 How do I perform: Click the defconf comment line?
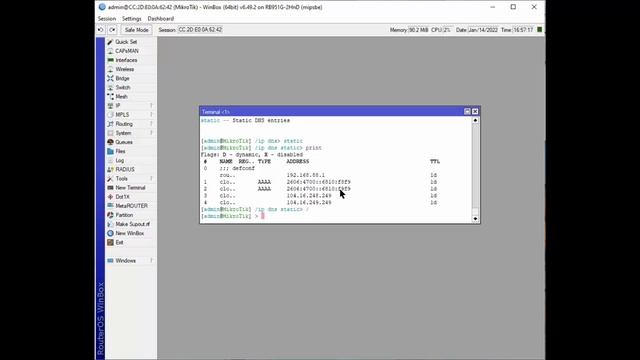[237, 168]
